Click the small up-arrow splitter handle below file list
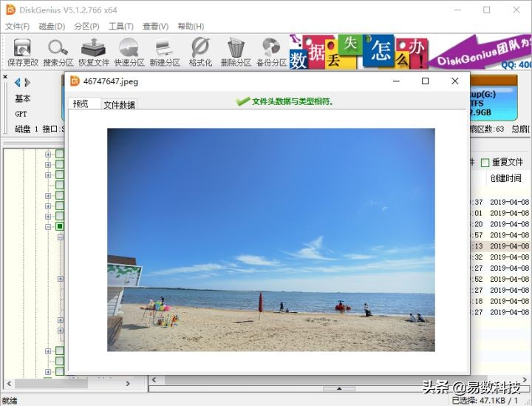Viewport: 532px width, 406px height. (339, 388)
